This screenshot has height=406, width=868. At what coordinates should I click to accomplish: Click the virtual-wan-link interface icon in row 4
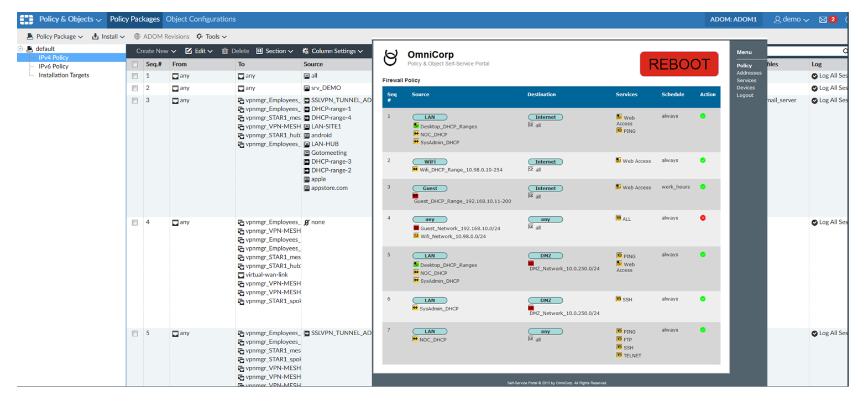pos(240,275)
